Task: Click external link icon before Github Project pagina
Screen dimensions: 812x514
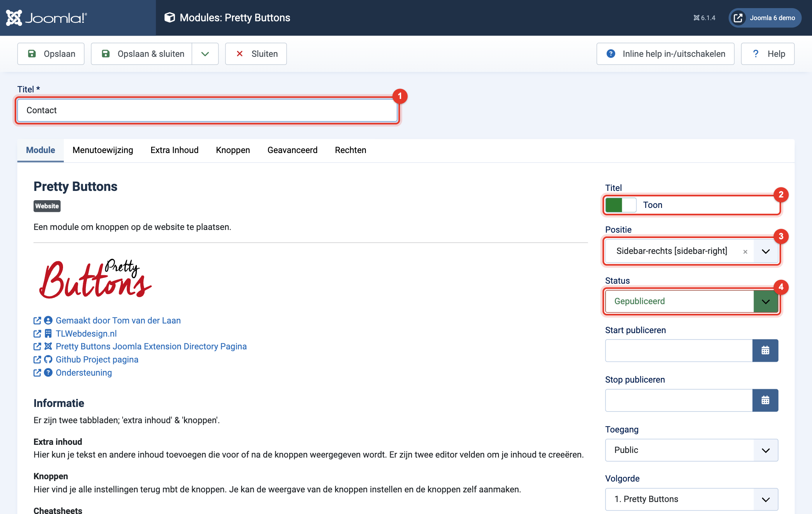Action: point(37,359)
